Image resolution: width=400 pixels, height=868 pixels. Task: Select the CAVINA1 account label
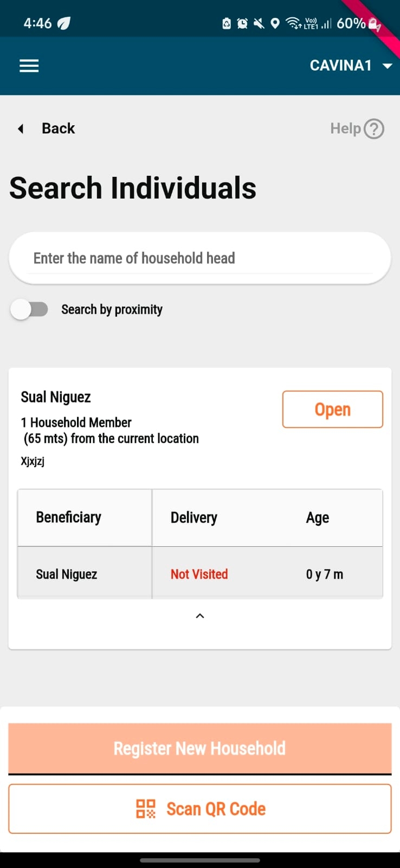[340, 66]
